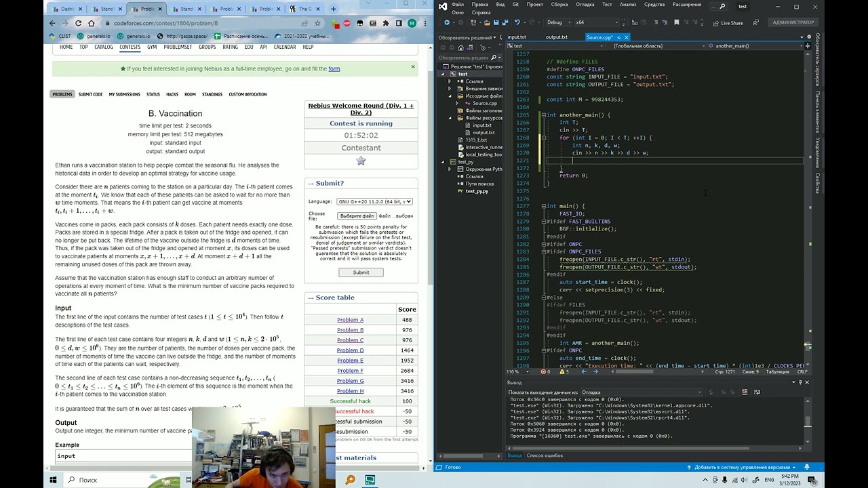Open the Debug configuration dropdown
The width and height of the screenshot is (868, 488).
[559, 22]
